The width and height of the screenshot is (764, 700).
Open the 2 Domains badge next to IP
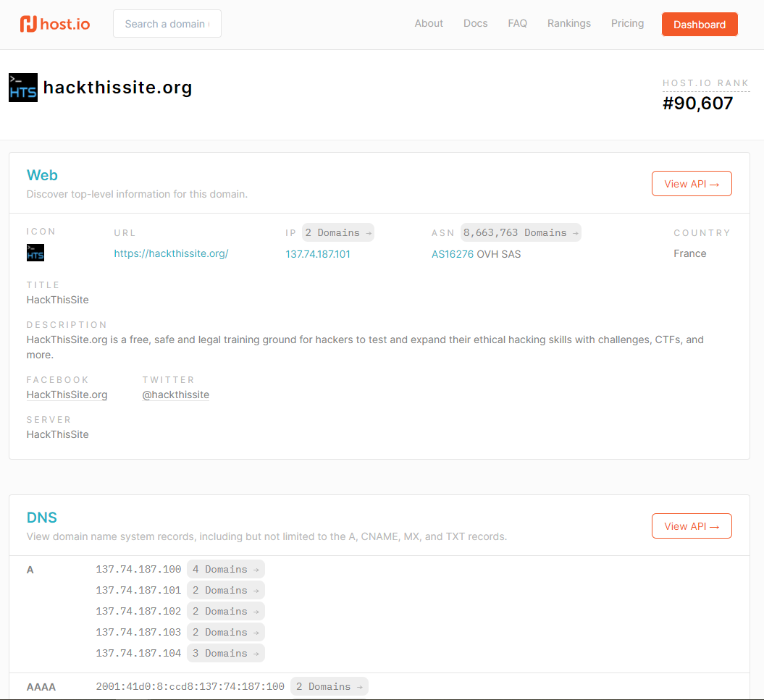point(338,233)
